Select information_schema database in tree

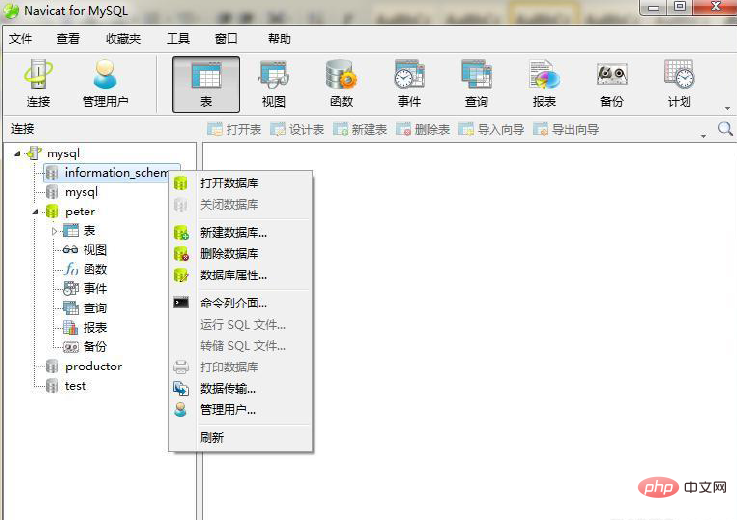click(x=112, y=173)
